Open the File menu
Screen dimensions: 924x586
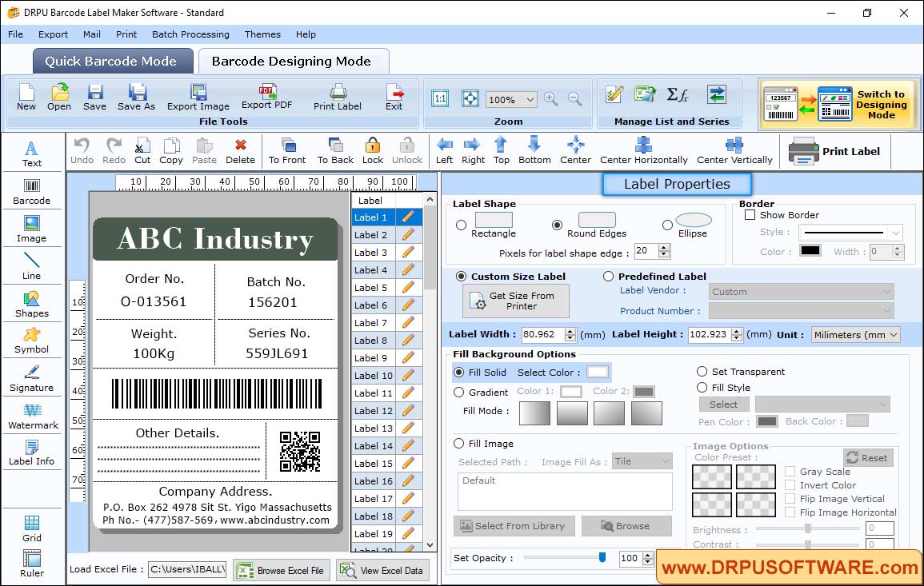click(x=15, y=34)
